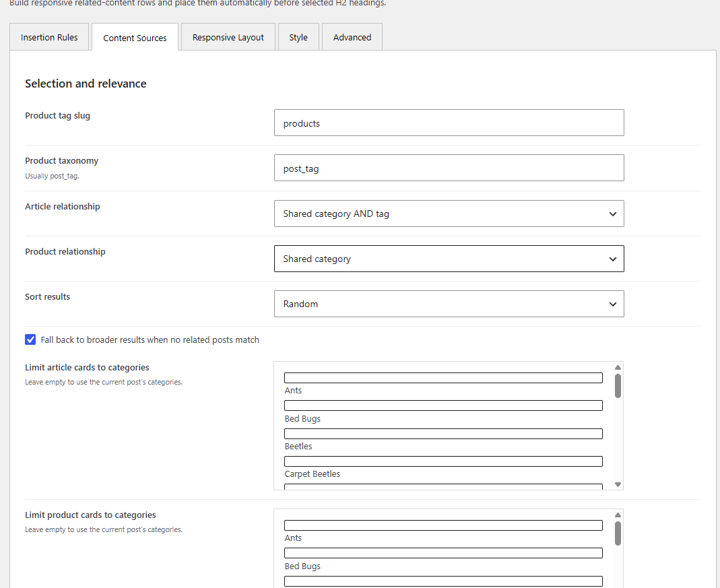Click the 'Product relationship' label
This screenshot has height=588, width=720.
[65, 251]
